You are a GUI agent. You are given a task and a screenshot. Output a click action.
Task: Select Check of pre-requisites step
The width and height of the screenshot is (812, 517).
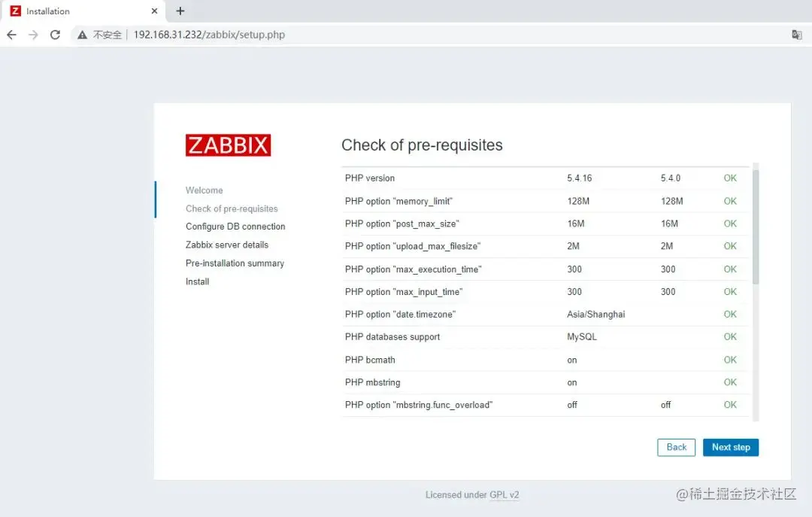point(232,208)
